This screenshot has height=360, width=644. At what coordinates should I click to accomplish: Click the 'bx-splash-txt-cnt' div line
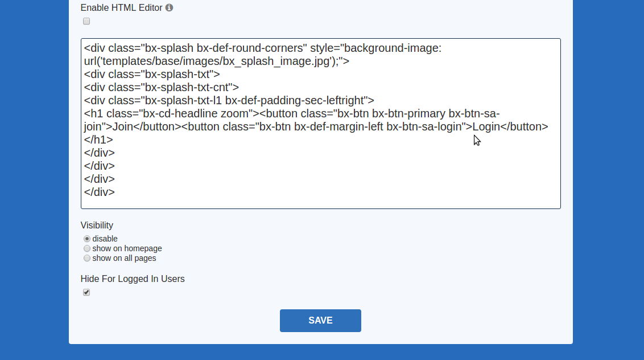pyautogui.click(x=161, y=87)
